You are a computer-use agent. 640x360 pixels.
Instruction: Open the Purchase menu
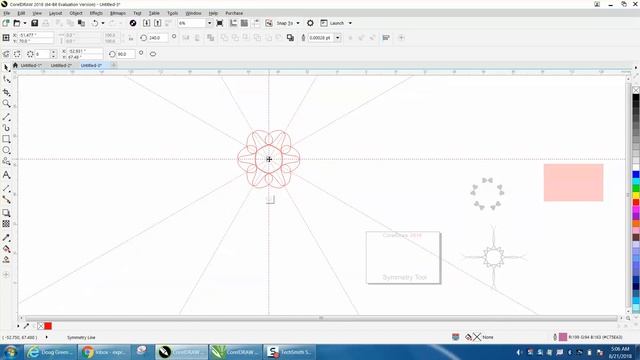click(234, 13)
